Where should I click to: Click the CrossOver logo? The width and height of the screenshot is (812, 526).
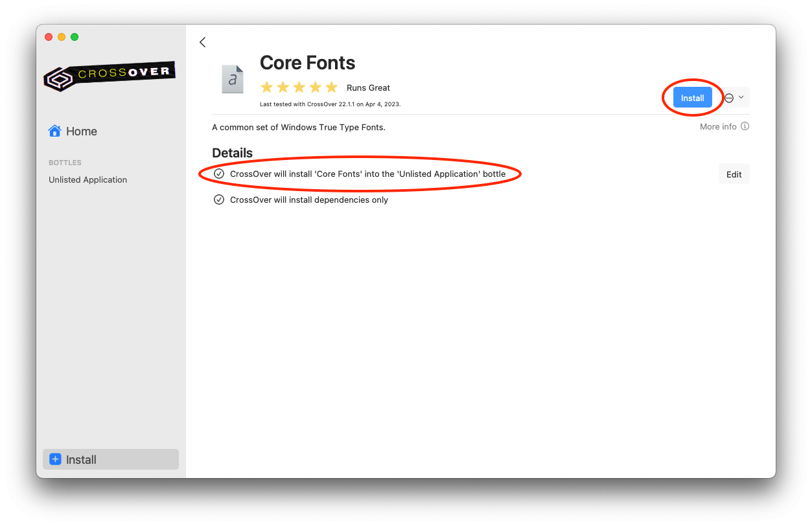[109, 76]
